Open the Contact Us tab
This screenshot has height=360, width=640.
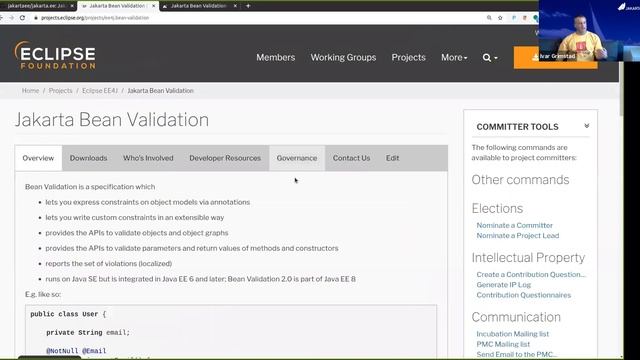point(351,158)
